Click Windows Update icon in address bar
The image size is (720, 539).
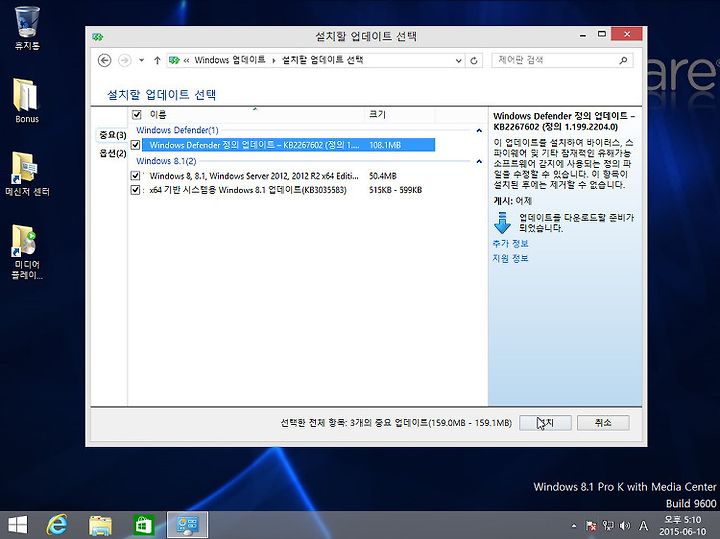coord(174,60)
